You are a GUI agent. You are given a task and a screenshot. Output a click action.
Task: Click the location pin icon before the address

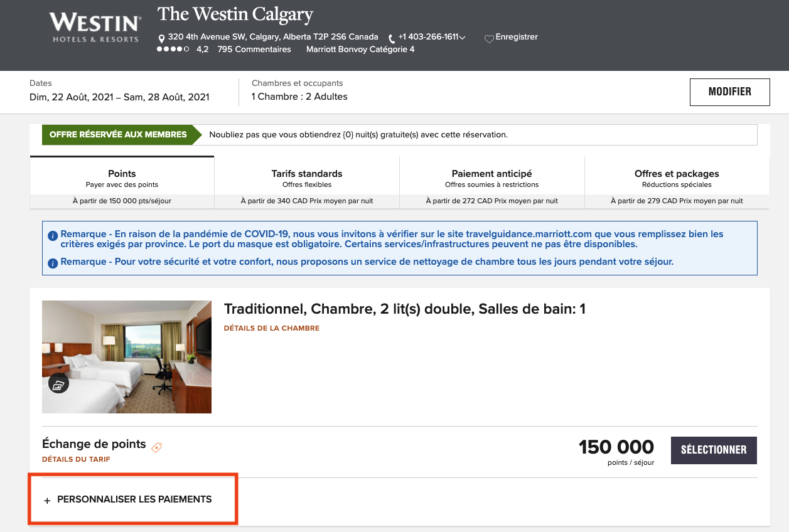click(x=162, y=37)
